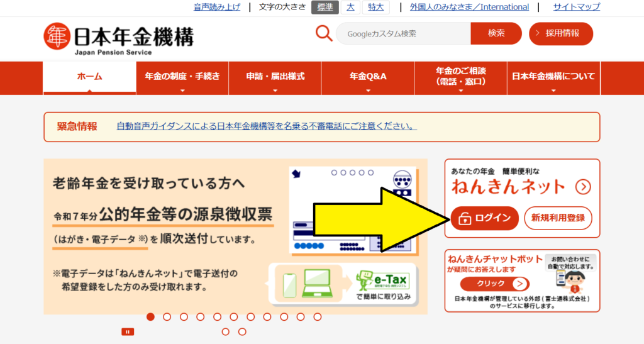This screenshot has height=344, width=644.
Task: Click the ログイン button with lock icon
Action: (x=485, y=218)
